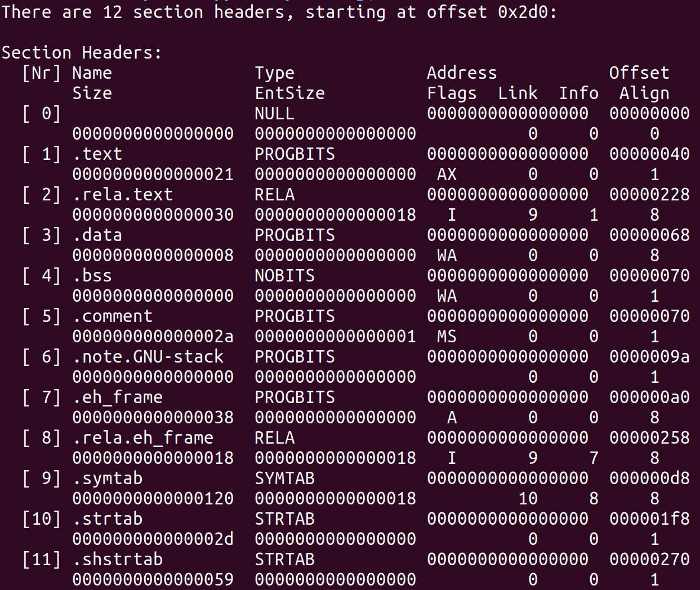The image size is (700, 590).
Task: Click the .rela.text section name
Action: pyautogui.click(x=122, y=195)
